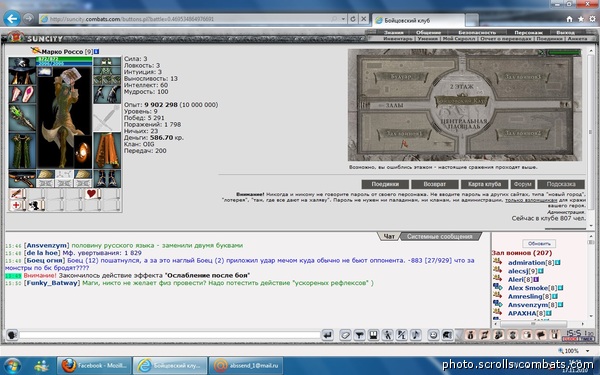This screenshot has width=600, height=375.
Task: Click the Обновить button in player list
Action: 539,243
